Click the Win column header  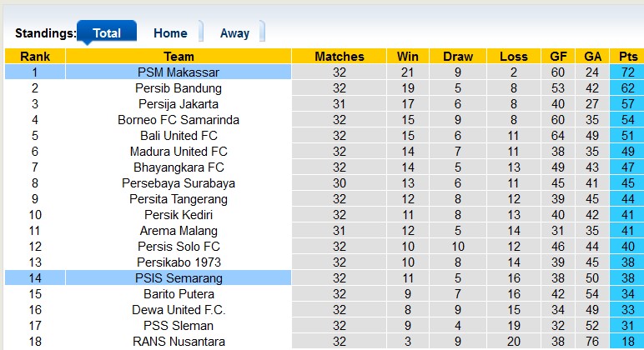(x=408, y=57)
